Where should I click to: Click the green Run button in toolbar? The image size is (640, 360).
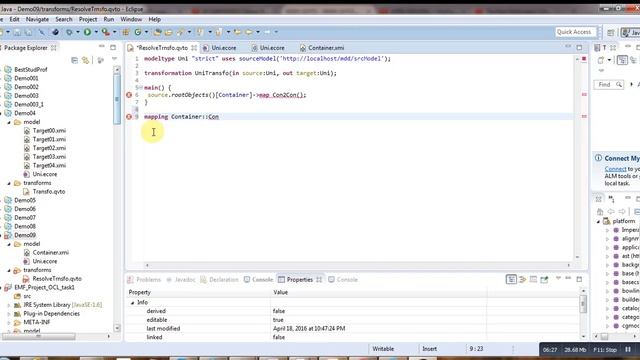pos(87,32)
